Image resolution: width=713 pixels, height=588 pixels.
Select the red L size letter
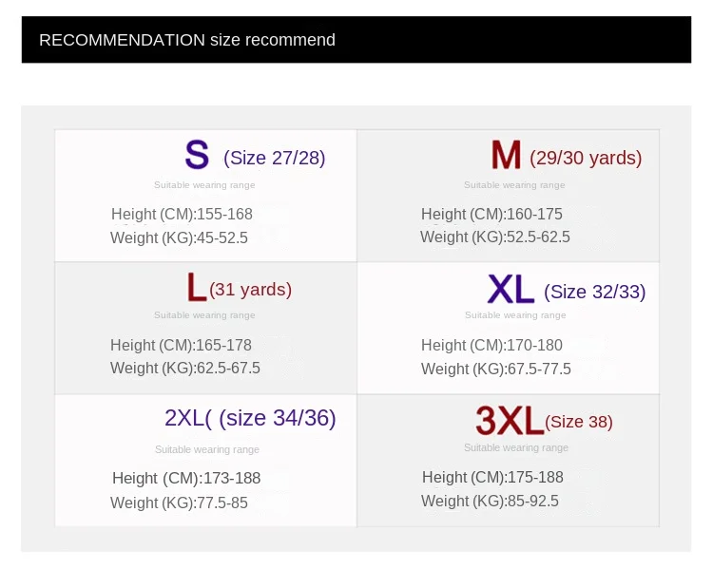point(196,287)
